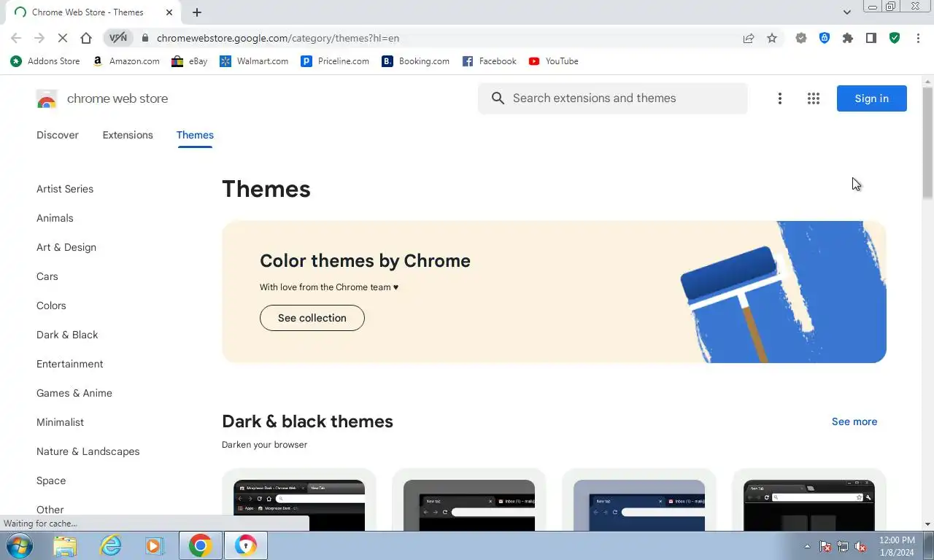The height and width of the screenshot is (560, 934).
Task: Click the address bar URL
Action: [x=278, y=38]
